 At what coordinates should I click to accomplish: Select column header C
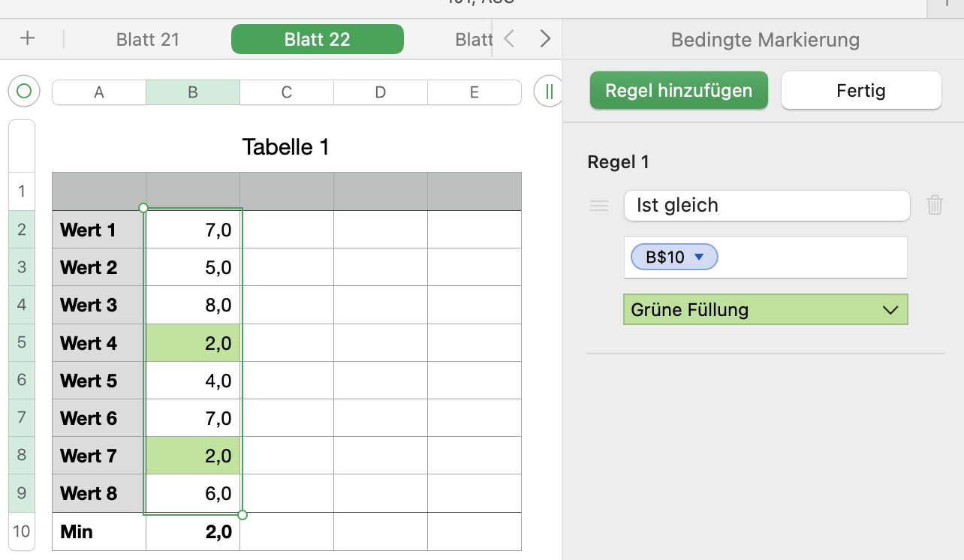tap(286, 92)
